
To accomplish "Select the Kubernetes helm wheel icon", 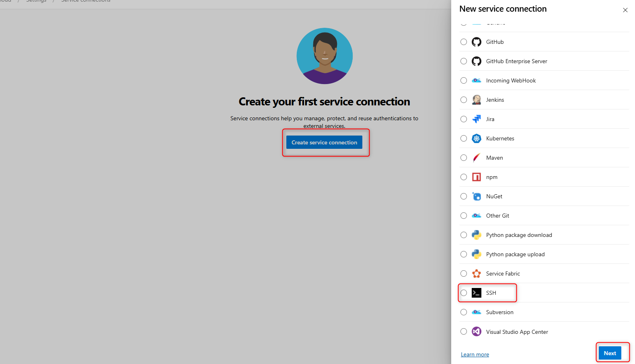I will 476,138.
